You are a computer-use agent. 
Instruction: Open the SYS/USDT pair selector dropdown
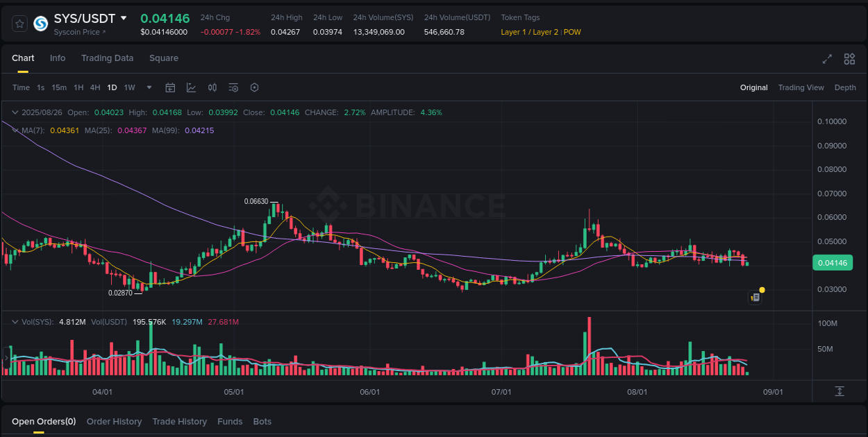(x=124, y=18)
